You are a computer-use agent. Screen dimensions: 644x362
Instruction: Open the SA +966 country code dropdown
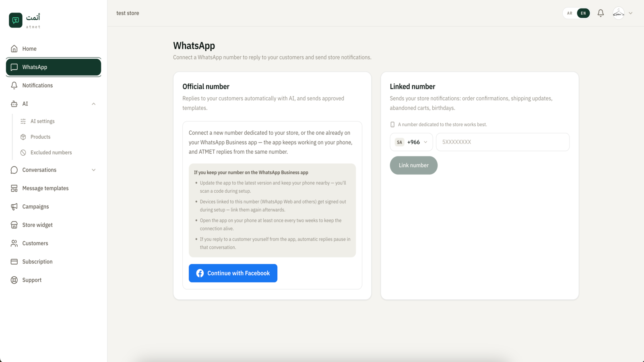click(411, 142)
